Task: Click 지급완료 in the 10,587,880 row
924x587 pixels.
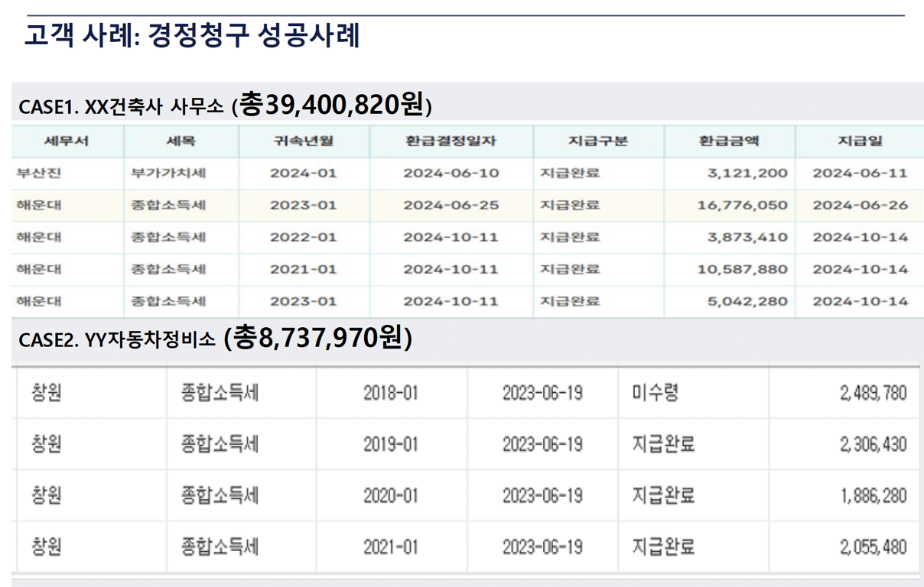Action: (570, 270)
